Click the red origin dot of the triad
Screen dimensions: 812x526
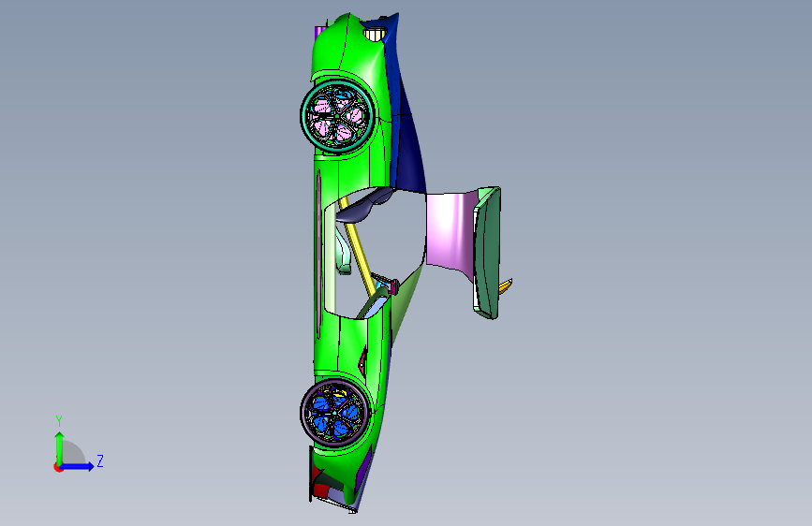[x=58, y=468]
